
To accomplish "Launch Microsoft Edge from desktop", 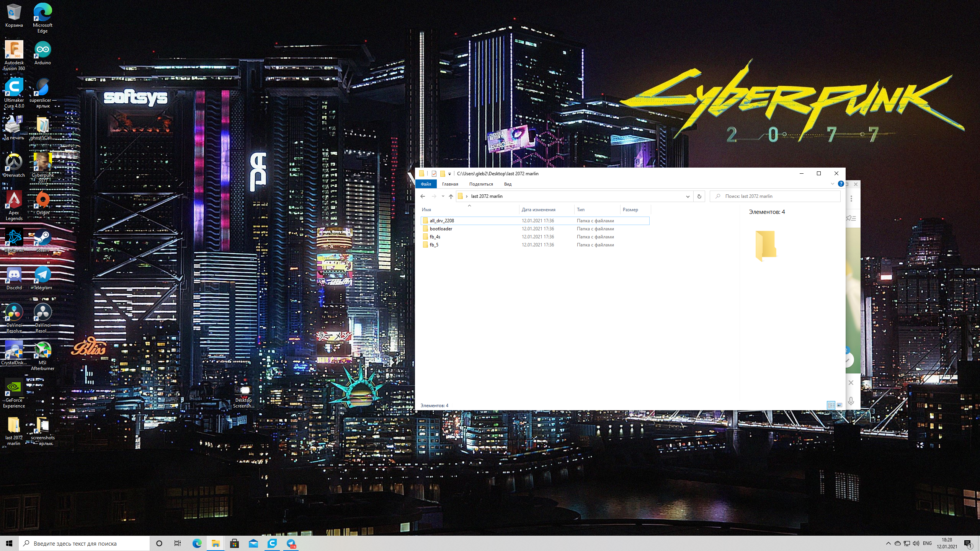I will point(42,18).
